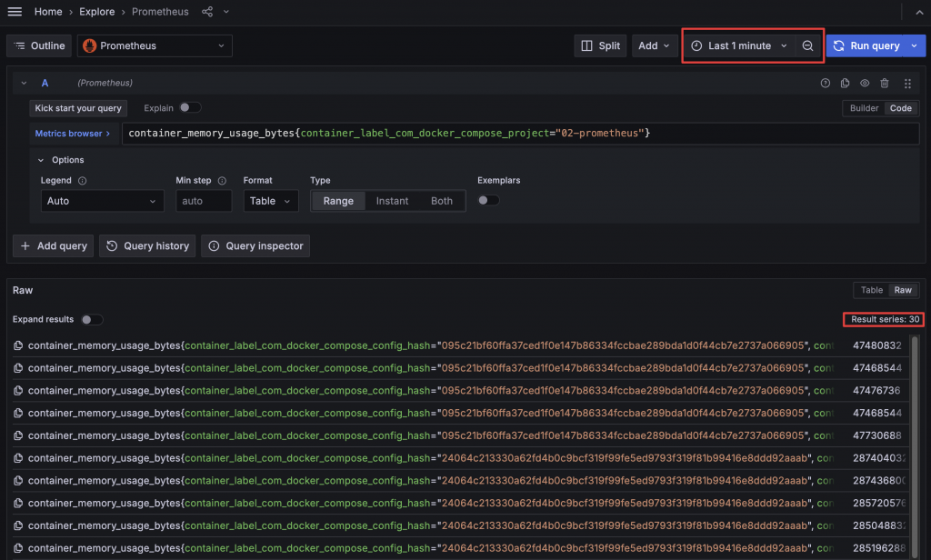Go to Explore breadcrumb
Viewport: 931px width, 560px height.
pyautogui.click(x=96, y=11)
